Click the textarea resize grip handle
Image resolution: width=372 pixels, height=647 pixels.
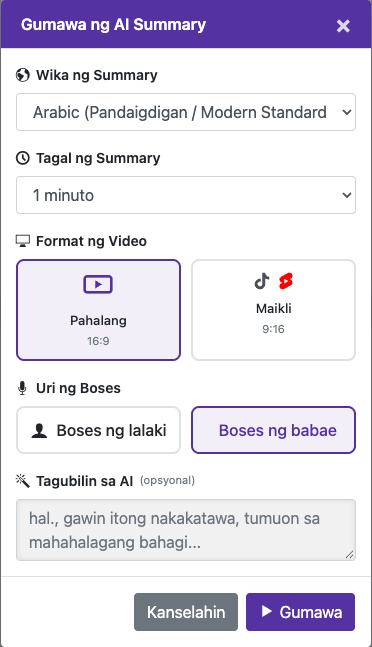(350, 555)
